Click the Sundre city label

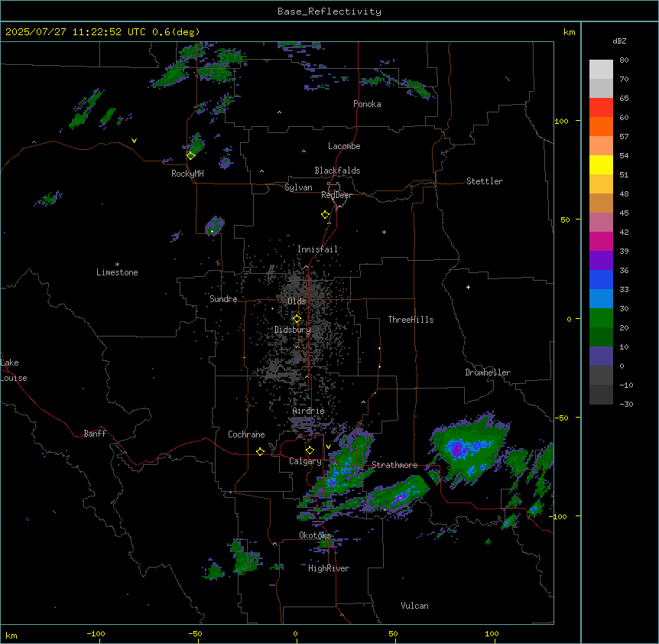223,299
